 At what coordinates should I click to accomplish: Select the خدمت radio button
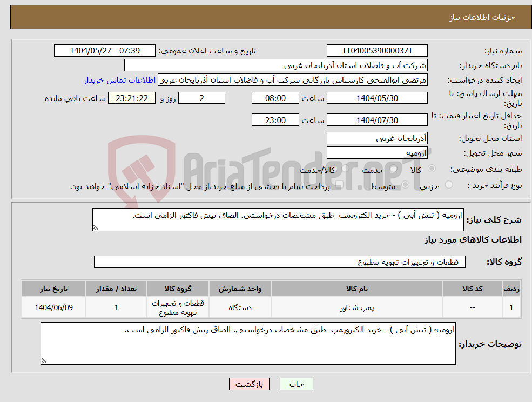tap(394, 169)
